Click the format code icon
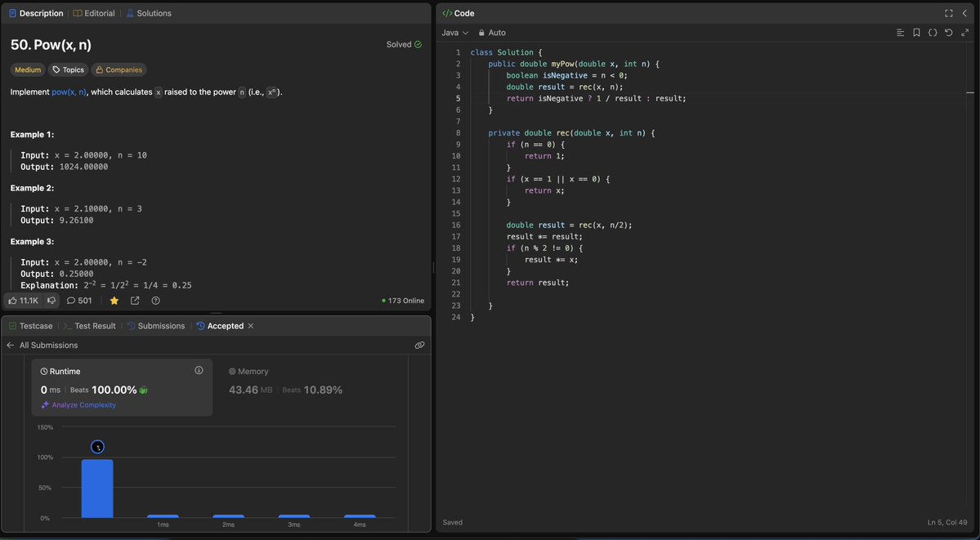Image resolution: width=980 pixels, height=540 pixels. [x=901, y=33]
